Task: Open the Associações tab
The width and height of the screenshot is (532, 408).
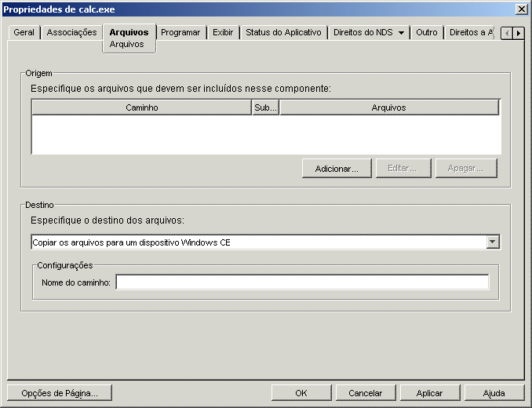Action: click(x=71, y=32)
